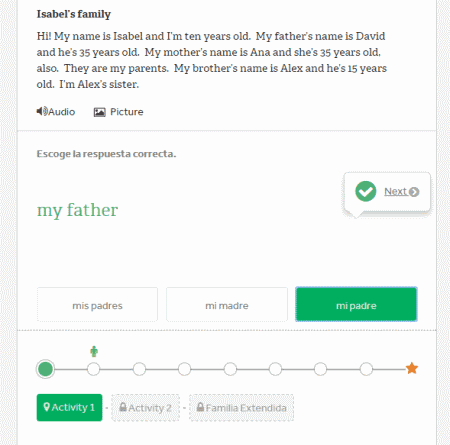This screenshot has width=450, height=445.
Task: Click the lock icon on Activity 2
Action: click(123, 407)
